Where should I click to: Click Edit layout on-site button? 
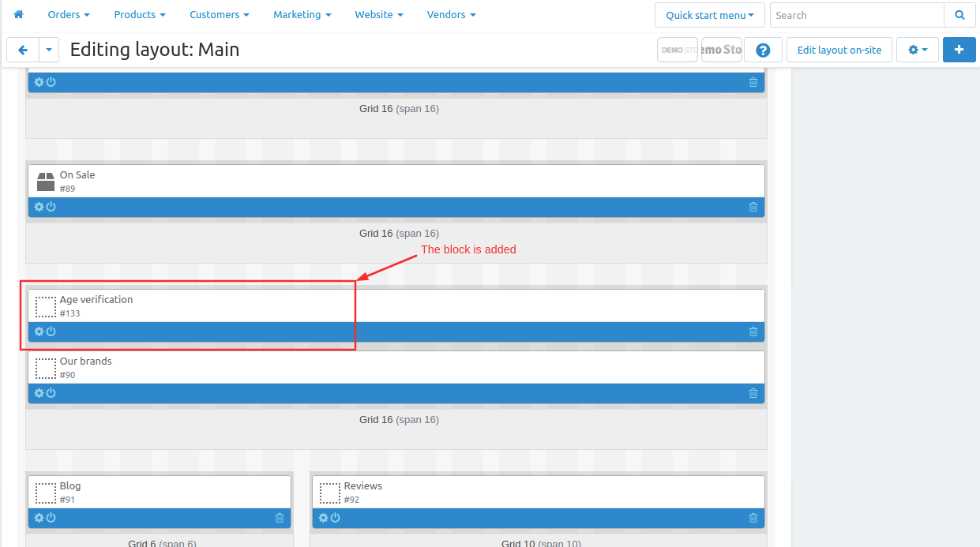pyautogui.click(x=839, y=50)
